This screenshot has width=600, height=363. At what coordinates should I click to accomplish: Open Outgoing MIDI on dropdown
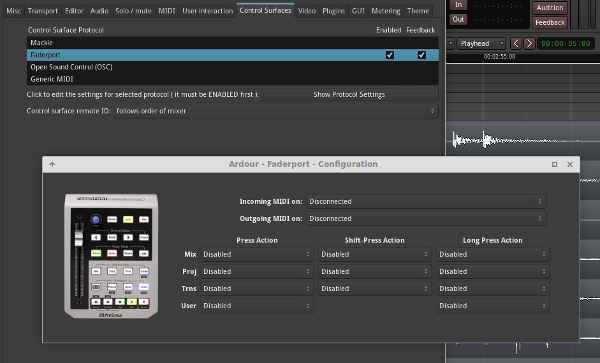coord(426,219)
